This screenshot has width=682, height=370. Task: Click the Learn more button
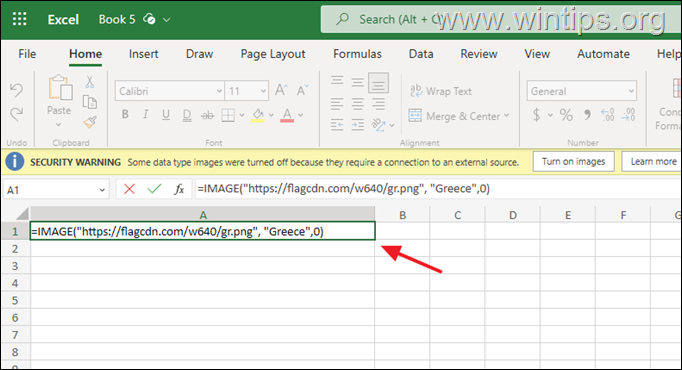pyautogui.click(x=652, y=162)
